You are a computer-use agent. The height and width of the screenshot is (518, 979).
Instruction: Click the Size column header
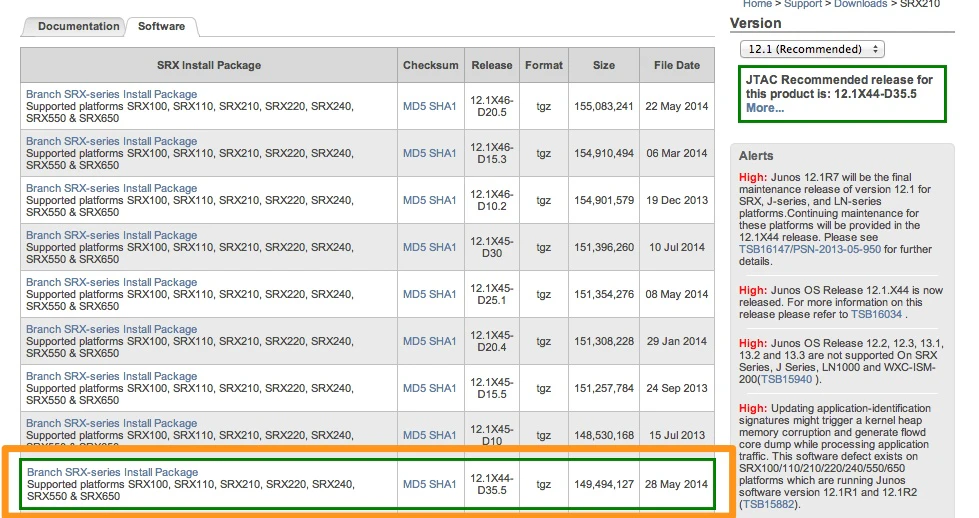(604, 65)
